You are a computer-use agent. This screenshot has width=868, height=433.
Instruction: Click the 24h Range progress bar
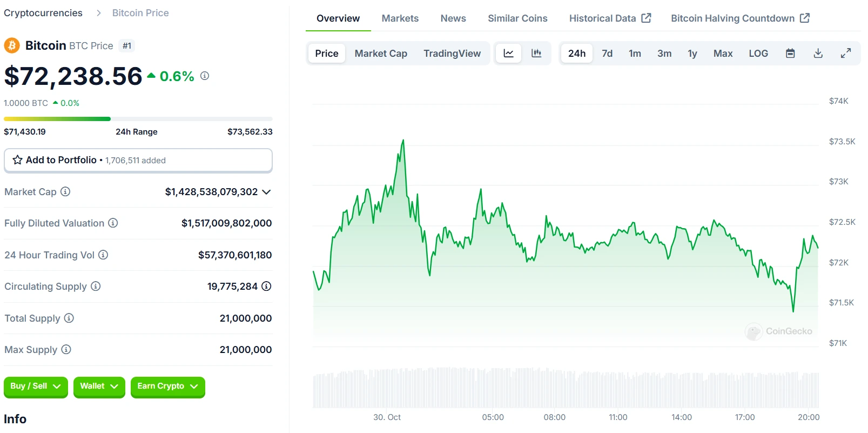(x=138, y=119)
